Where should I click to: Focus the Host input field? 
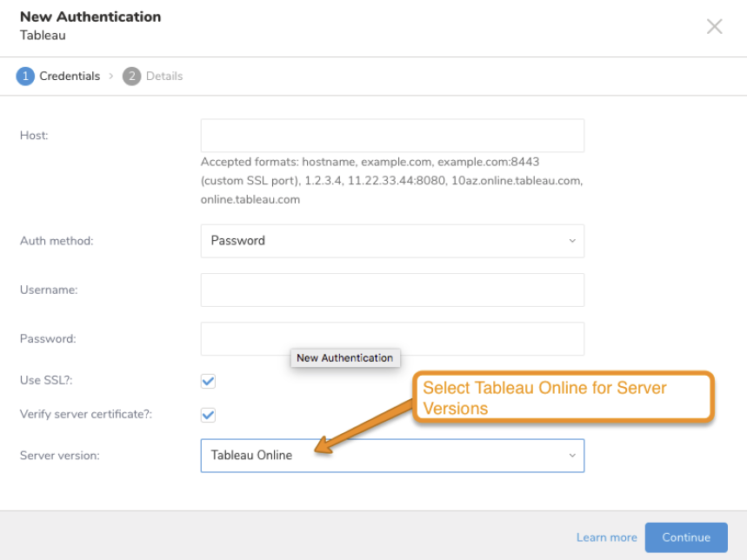(x=392, y=136)
